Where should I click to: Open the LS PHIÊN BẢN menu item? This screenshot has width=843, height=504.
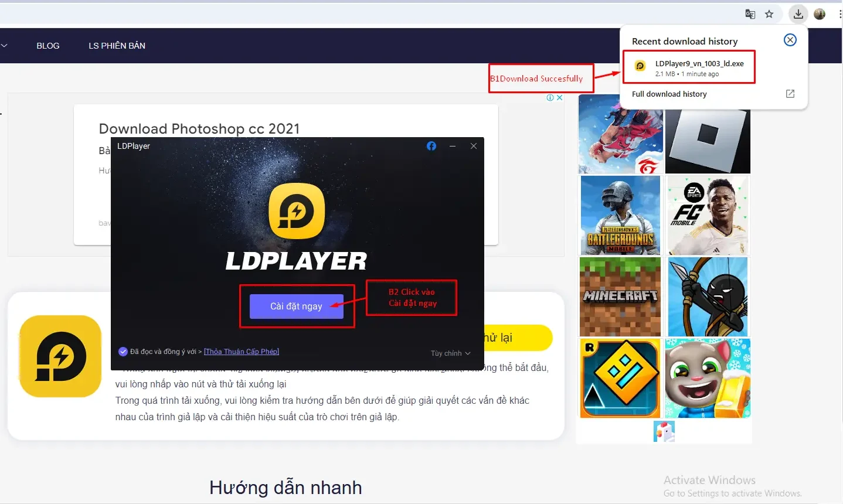click(117, 46)
